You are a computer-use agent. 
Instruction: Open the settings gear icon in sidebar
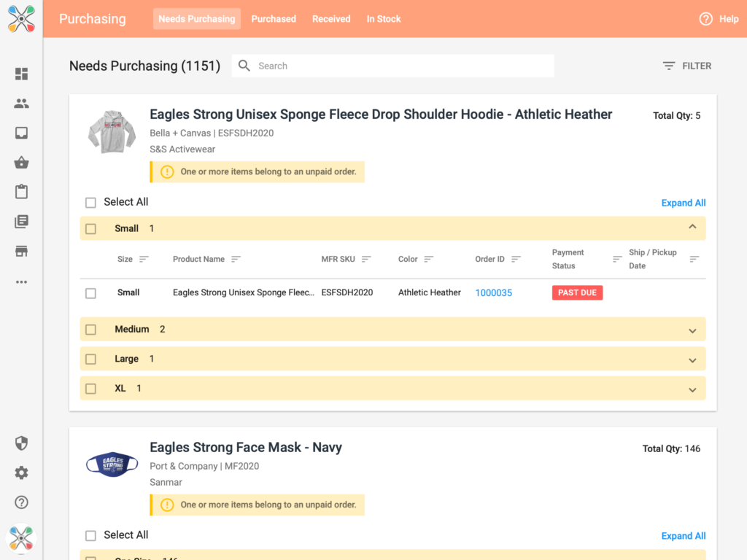tap(21, 472)
